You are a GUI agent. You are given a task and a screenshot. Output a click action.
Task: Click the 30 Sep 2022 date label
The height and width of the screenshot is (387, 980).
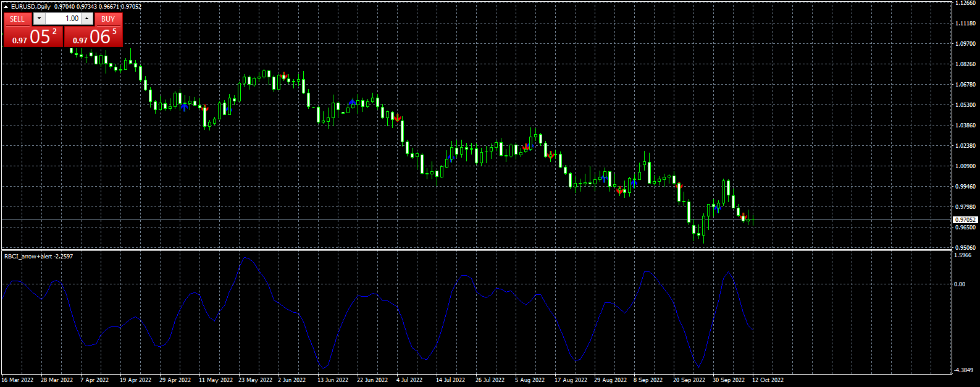pyautogui.click(x=729, y=380)
